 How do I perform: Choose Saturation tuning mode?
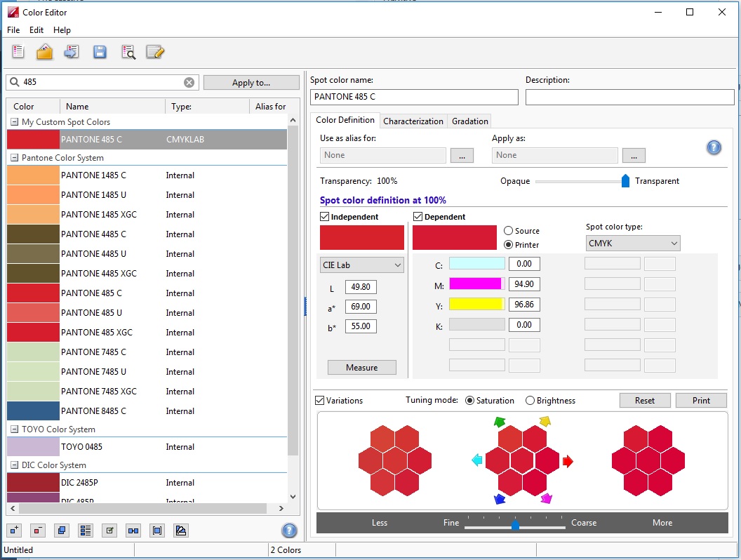pos(469,400)
